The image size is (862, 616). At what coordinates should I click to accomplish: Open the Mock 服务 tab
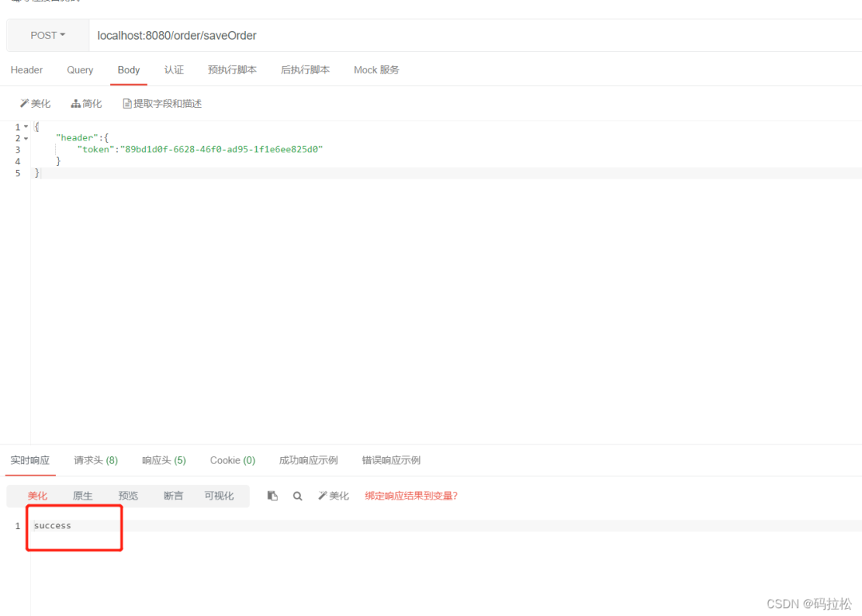[377, 69]
